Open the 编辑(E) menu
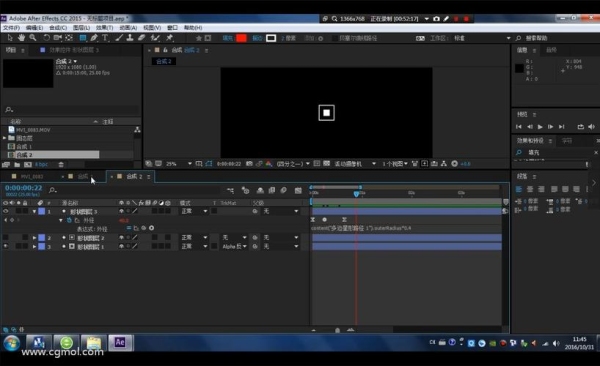The height and width of the screenshot is (366, 600). coord(34,28)
